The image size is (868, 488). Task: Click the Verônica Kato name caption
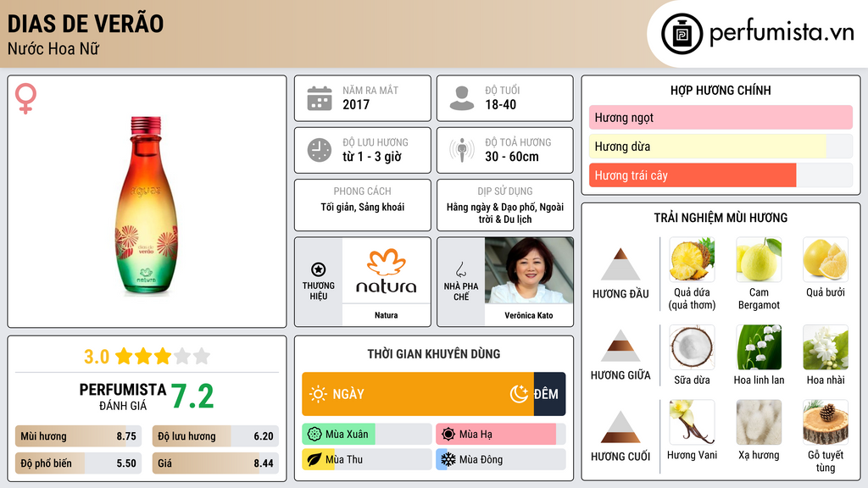[x=529, y=315]
